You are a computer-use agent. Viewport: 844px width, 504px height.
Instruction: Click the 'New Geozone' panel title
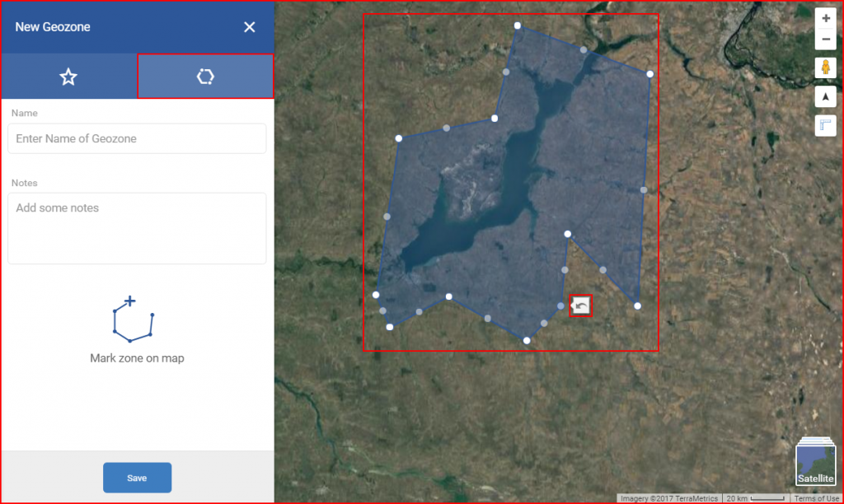pyautogui.click(x=53, y=27)
